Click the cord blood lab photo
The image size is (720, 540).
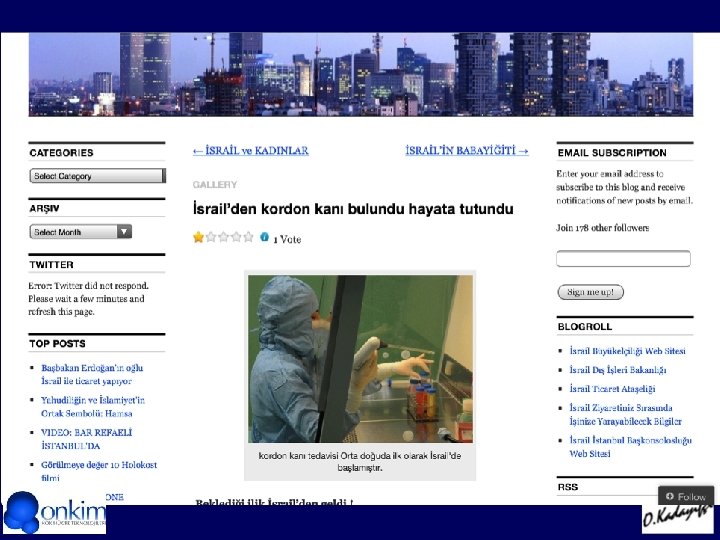pos(360,359)
